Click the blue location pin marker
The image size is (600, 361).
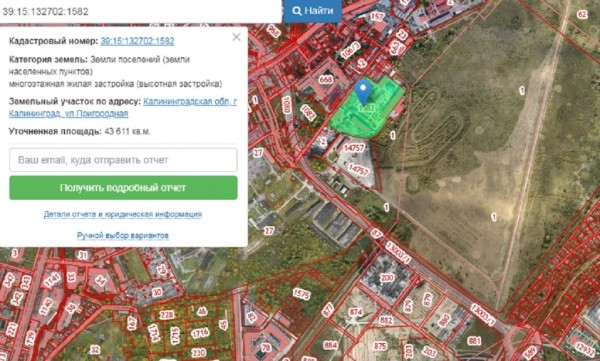pyautogui.click(x=363, y=91)
